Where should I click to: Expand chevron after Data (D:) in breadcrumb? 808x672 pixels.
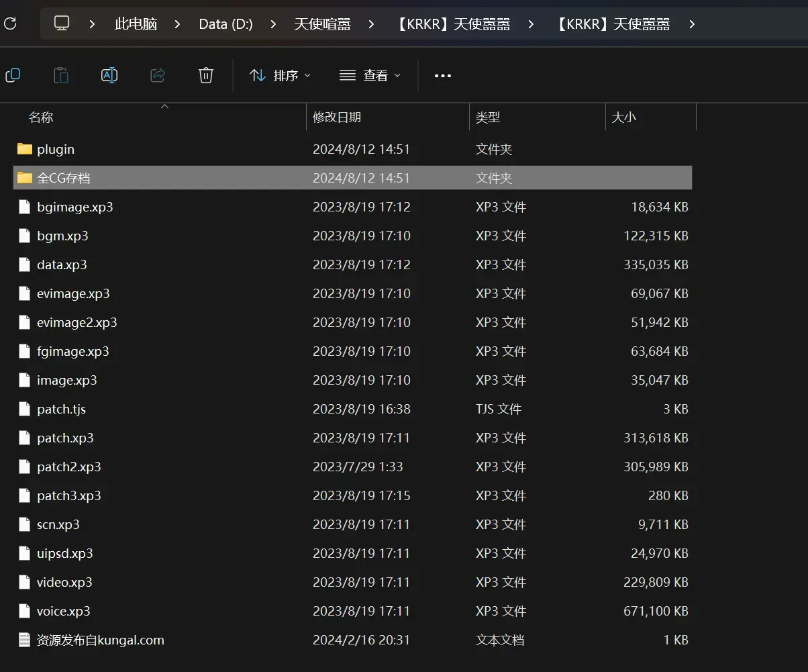click(273, 24)
